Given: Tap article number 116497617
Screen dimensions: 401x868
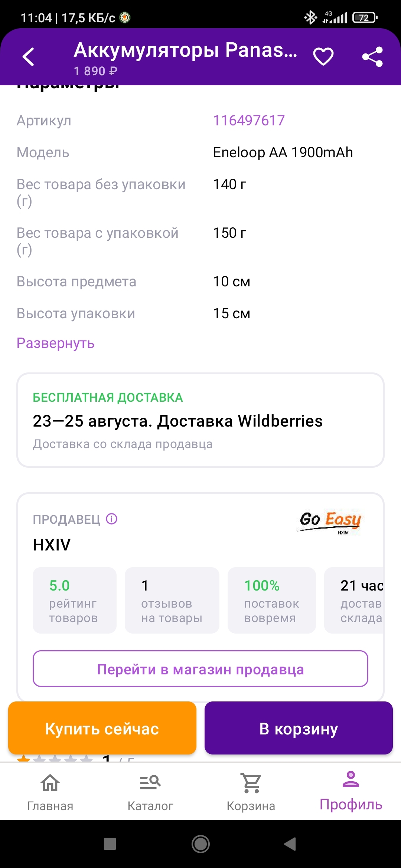Looking at the screenshot, I should coord(249,121).
